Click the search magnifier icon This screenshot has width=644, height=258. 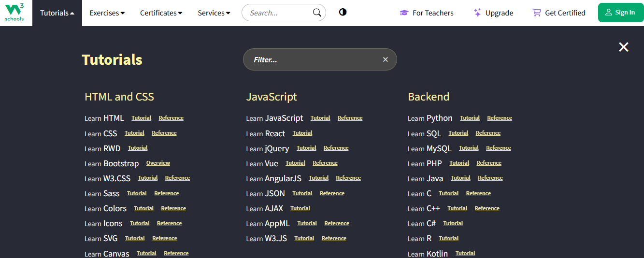pos(317,13)
